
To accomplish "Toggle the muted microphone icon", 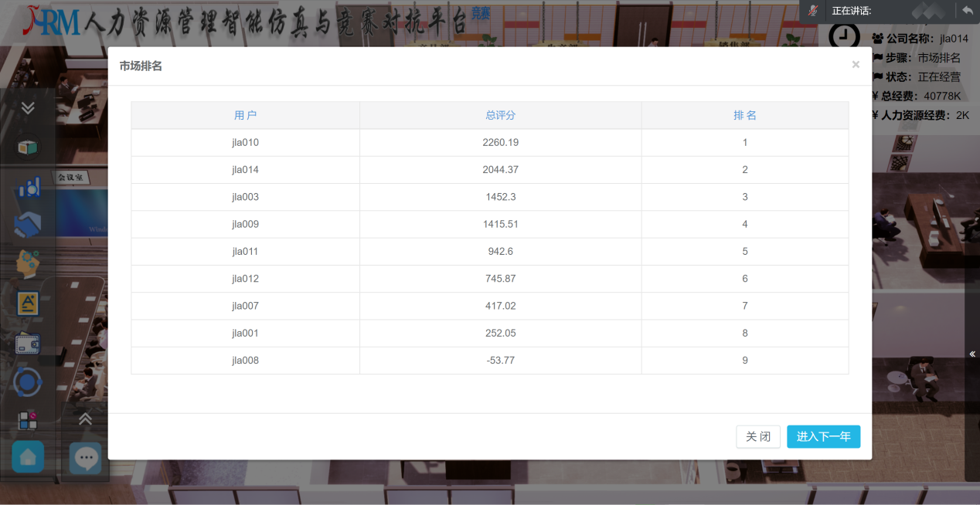I will (x=813, y=11).
